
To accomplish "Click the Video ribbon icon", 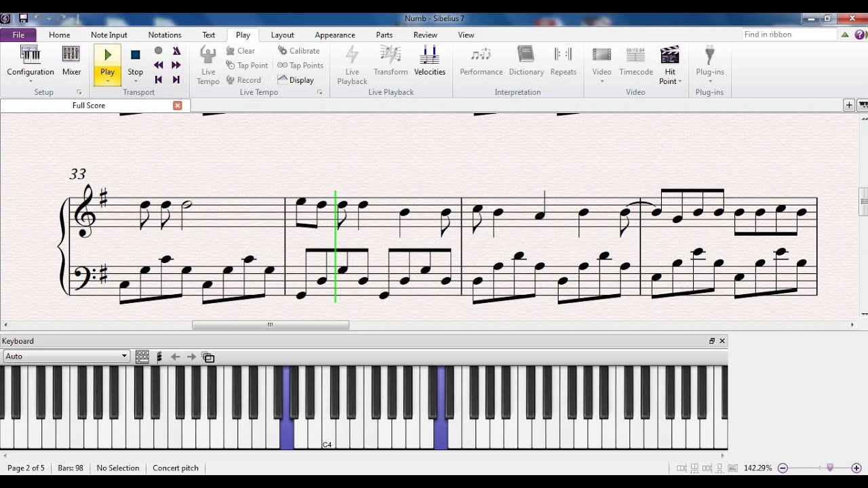I will (x=601, y=56).
